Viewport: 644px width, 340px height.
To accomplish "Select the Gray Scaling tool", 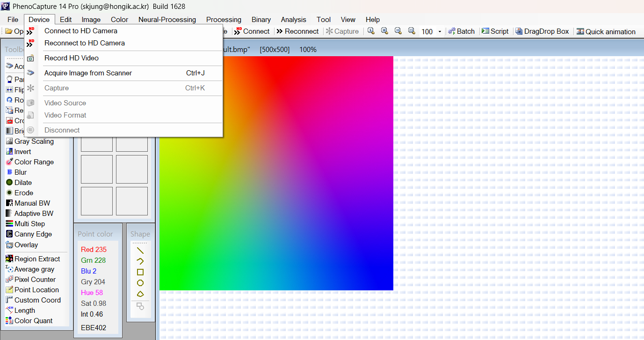I will (29, 141).
